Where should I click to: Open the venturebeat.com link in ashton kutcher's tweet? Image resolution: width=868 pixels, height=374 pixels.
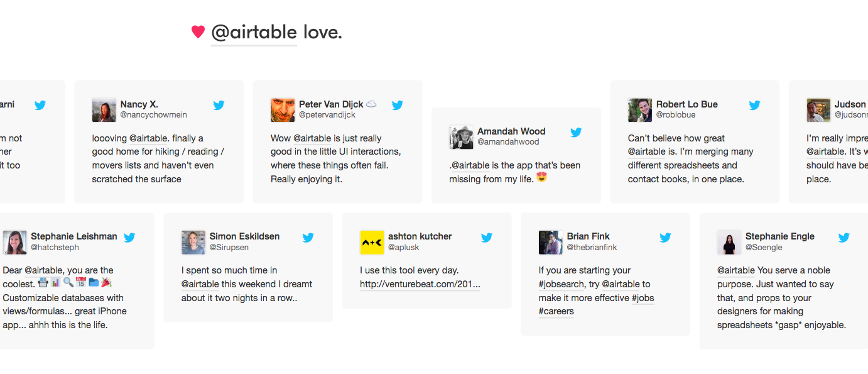click(x=420, y=284)
